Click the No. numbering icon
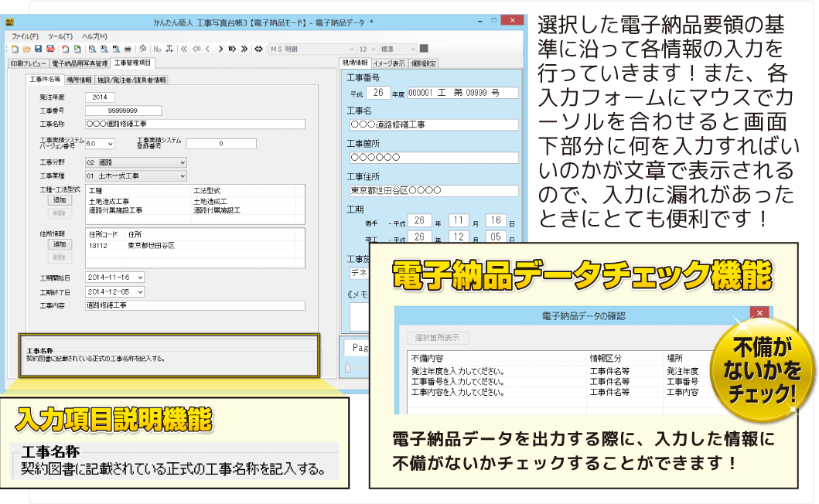 pyautogui.click(x=157, y=49)
